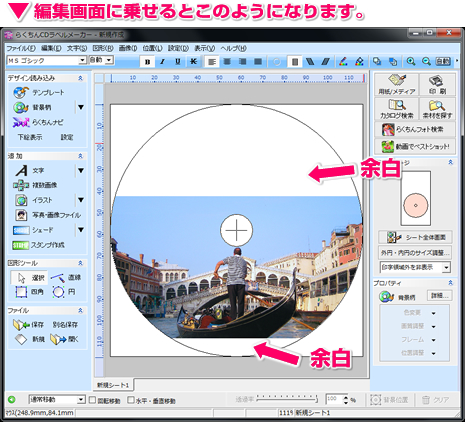This screenshot has width=465, height=422.
Task: Apply justified text alignment
Action: coord(258,62)
